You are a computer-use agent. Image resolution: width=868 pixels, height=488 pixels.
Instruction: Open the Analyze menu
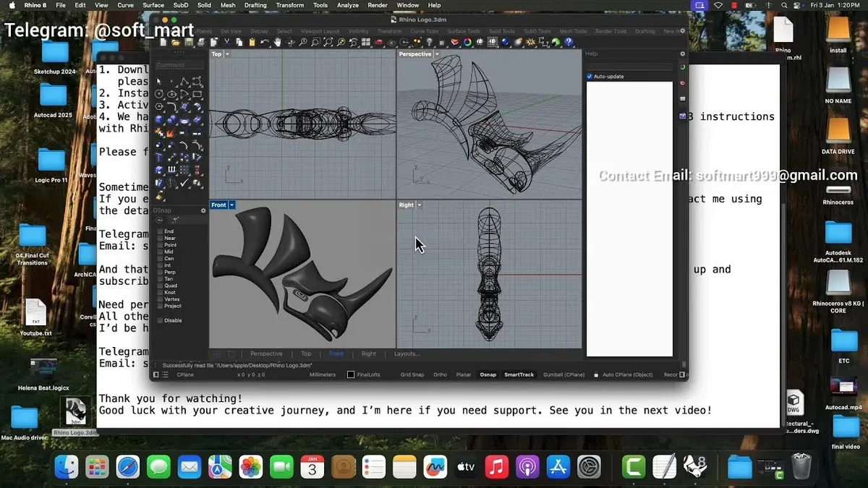tap(347, 5)
